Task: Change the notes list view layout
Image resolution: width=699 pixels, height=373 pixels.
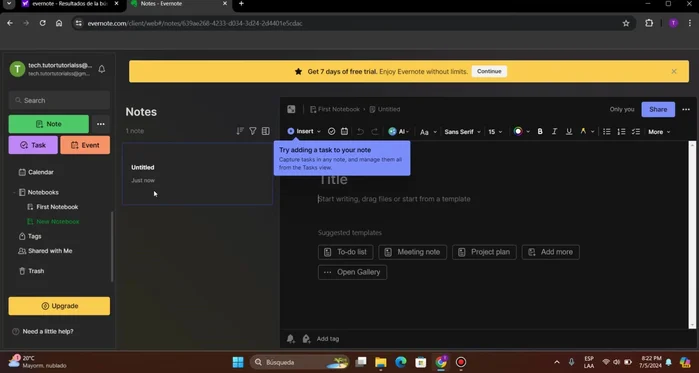Action: [266, 131]
